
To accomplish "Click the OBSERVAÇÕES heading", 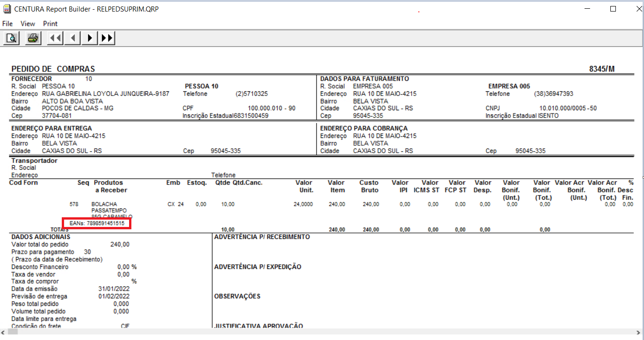I will coord(237,296).
